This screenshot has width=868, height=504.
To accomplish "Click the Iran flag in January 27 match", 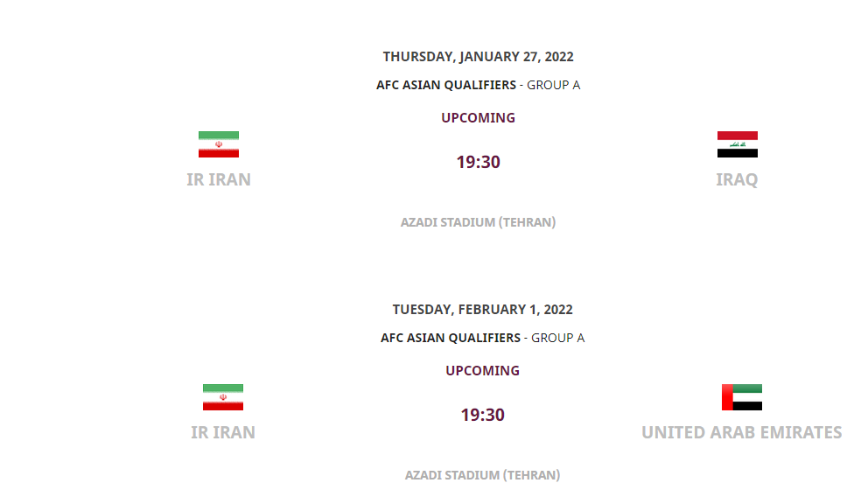I will pos(219,144).
